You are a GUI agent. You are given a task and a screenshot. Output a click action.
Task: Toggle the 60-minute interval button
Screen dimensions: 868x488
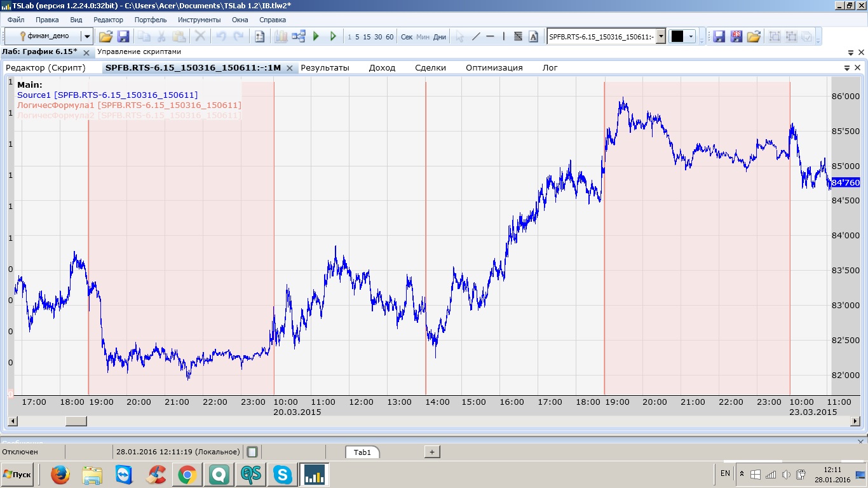[x=390, y=37]
